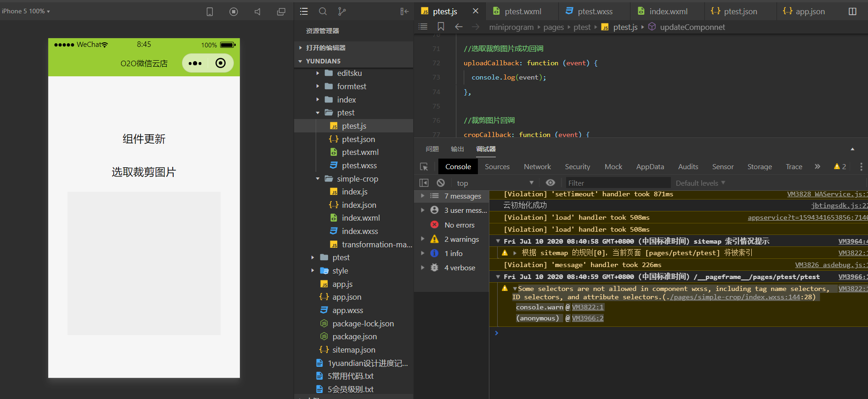The image size is (868, 399).
Task: Select the inspect element picker icon
Action: [x=424, y=167]
